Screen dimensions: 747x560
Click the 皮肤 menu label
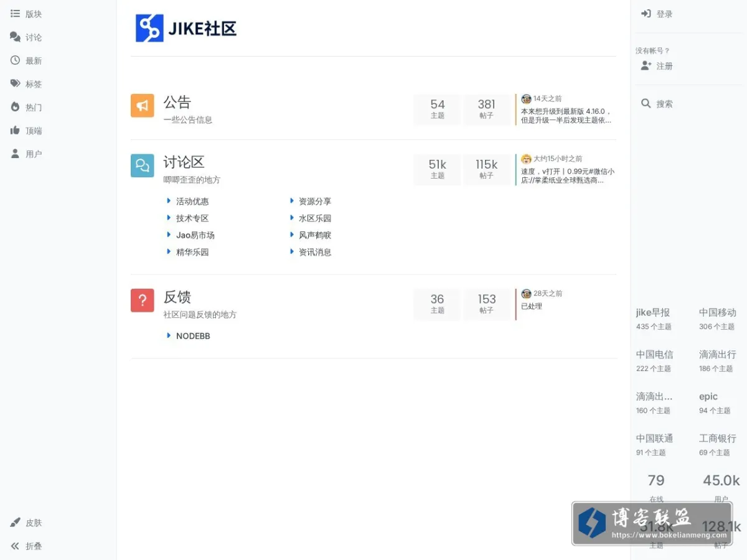[34, 523]
